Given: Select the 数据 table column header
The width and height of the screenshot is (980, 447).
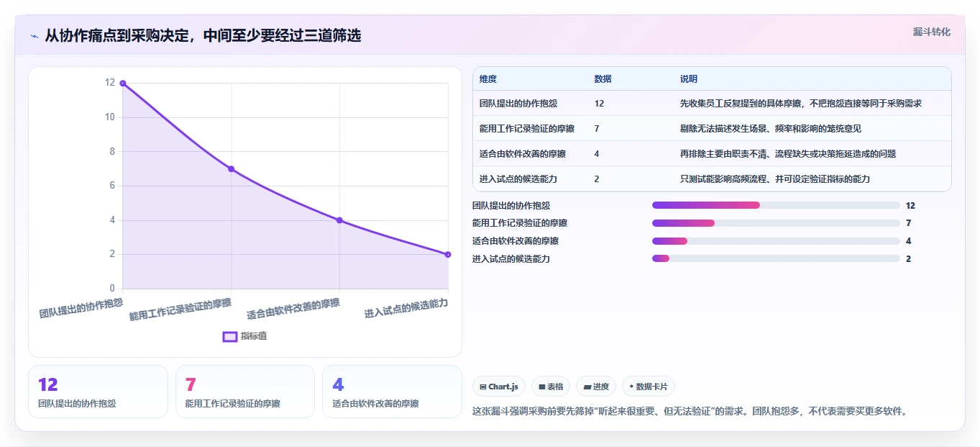Looking at the screenshot, I should pyautogui.click(x=603, y=79).
